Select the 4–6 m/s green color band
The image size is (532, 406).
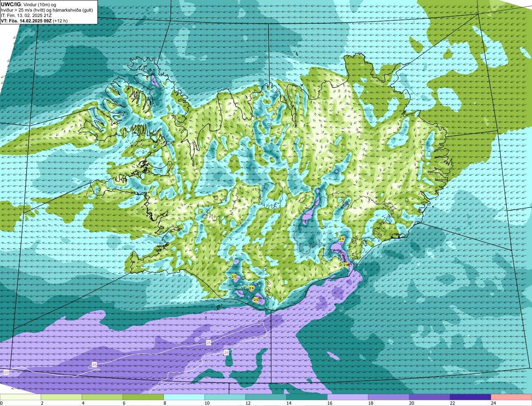pyautogui.click(x=102, y=397)
